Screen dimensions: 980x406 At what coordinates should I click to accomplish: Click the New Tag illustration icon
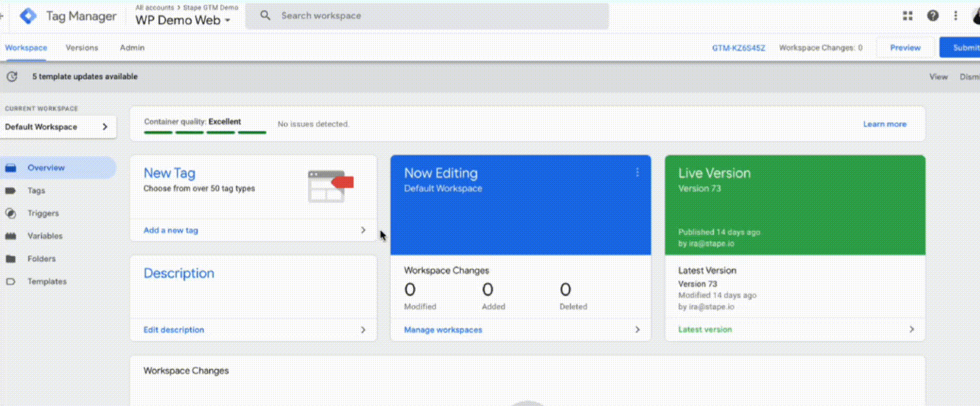click(x=330, y=186)
